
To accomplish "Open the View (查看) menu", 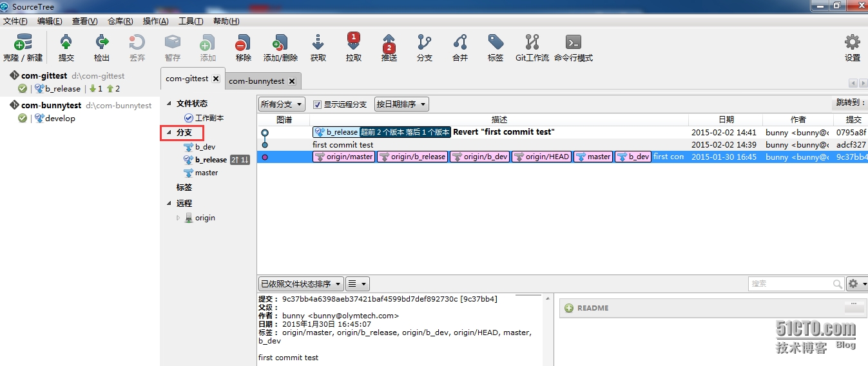I will pyautogui.click(x=85, y=21).
